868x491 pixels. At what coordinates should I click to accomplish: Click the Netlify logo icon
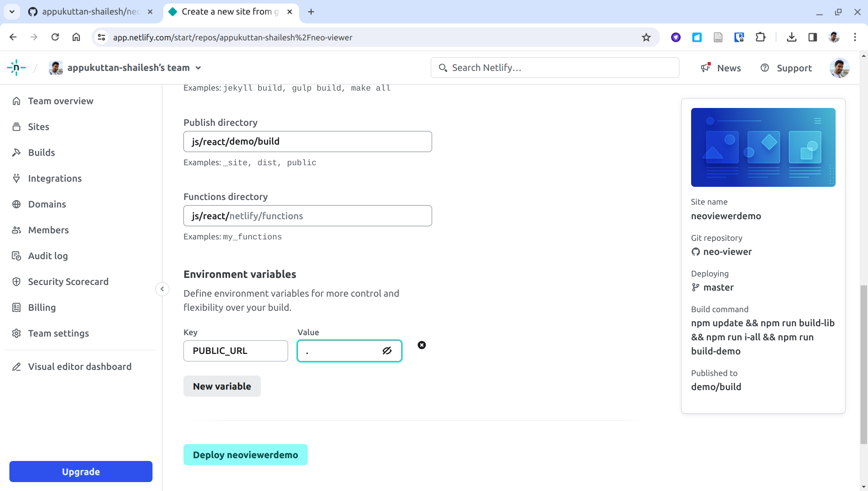coord(15,67)
